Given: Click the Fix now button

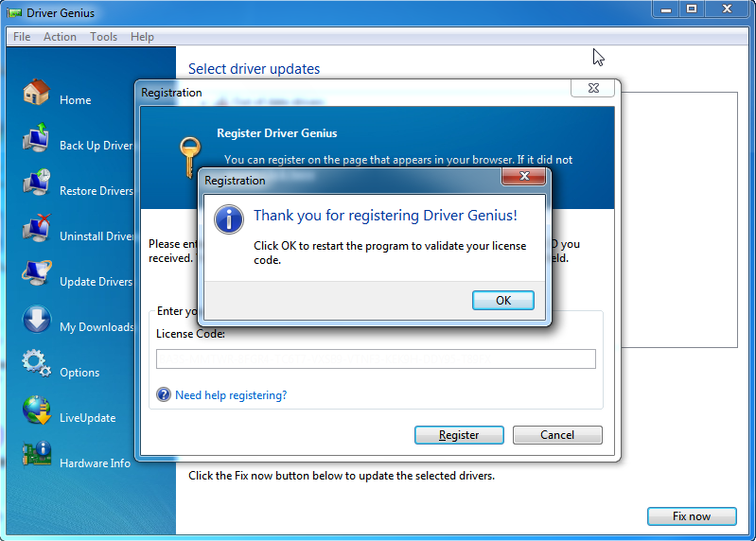Looking at the screenshot, I should (692, 516).
